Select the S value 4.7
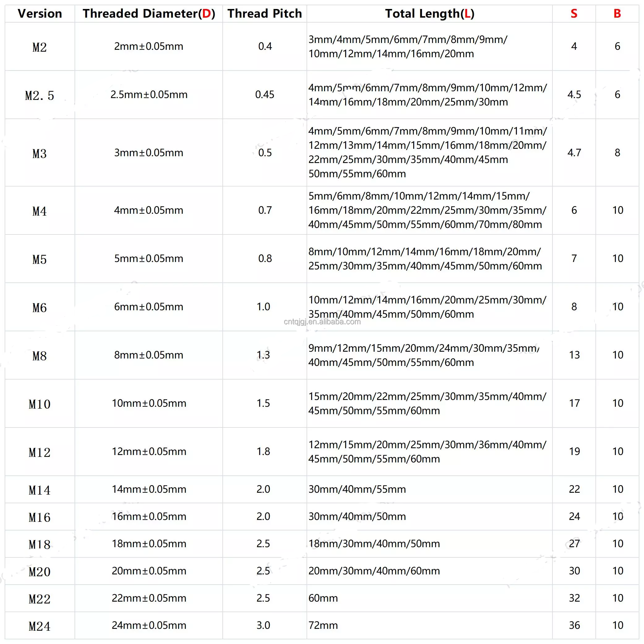The image size is (644, 644). 574,153
